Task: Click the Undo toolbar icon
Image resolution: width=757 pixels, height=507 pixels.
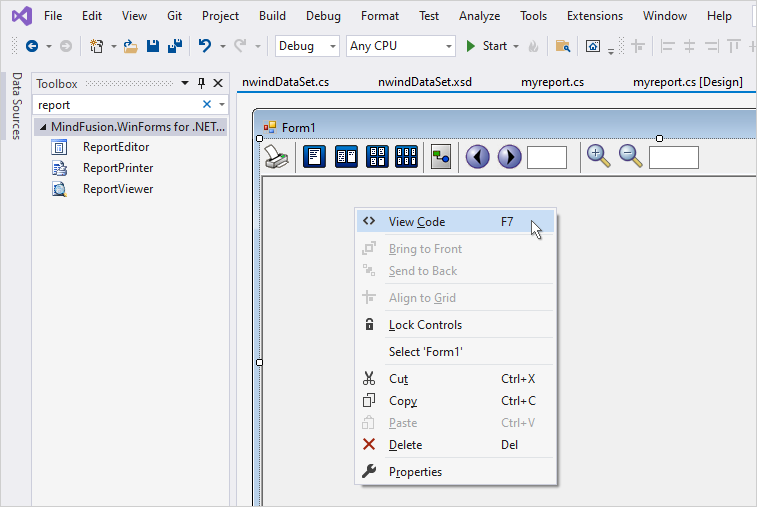Action: [x=205, y=46]
